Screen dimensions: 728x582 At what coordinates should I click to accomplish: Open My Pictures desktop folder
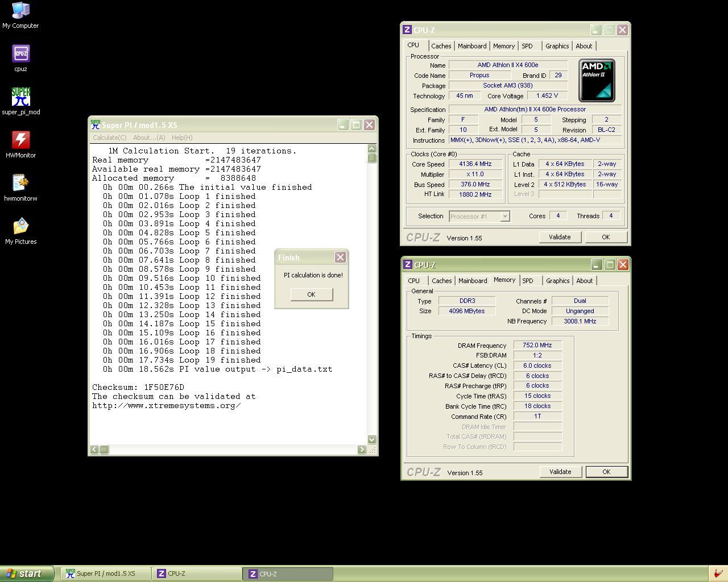20,231
